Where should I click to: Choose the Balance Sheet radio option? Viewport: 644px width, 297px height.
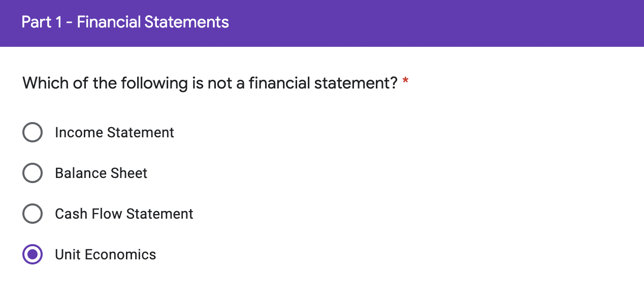[x=33, y=173]
